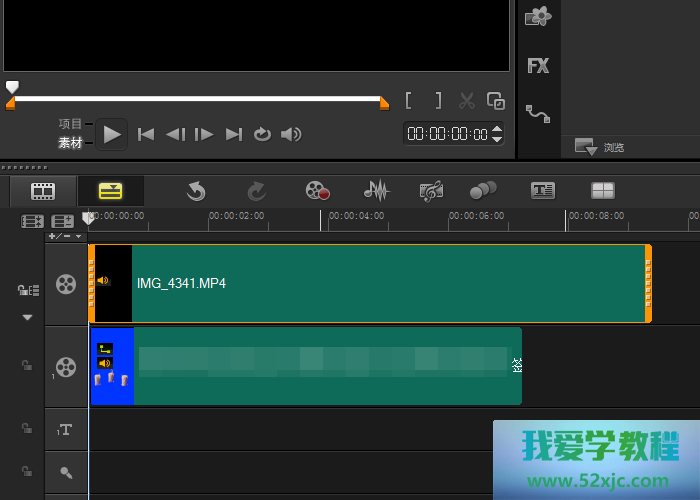Switch to timeline view
This screenshot has height=500, width=700.
[x=110, y=190]
